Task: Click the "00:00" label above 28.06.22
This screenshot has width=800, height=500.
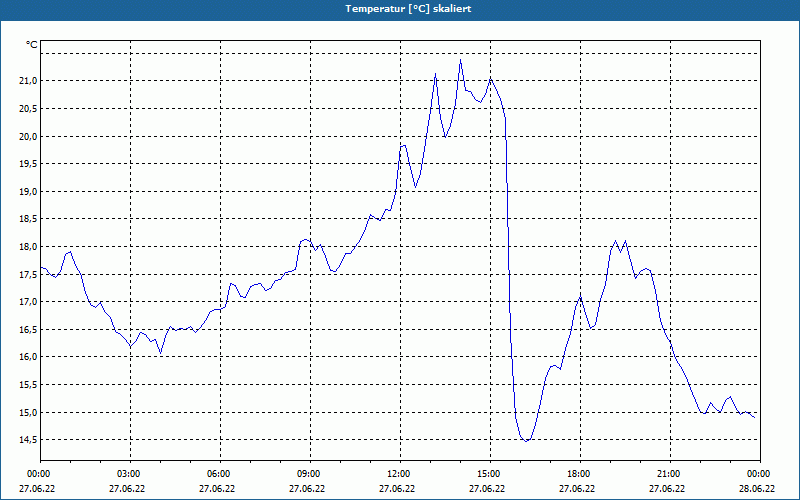Action: [760, 474]
